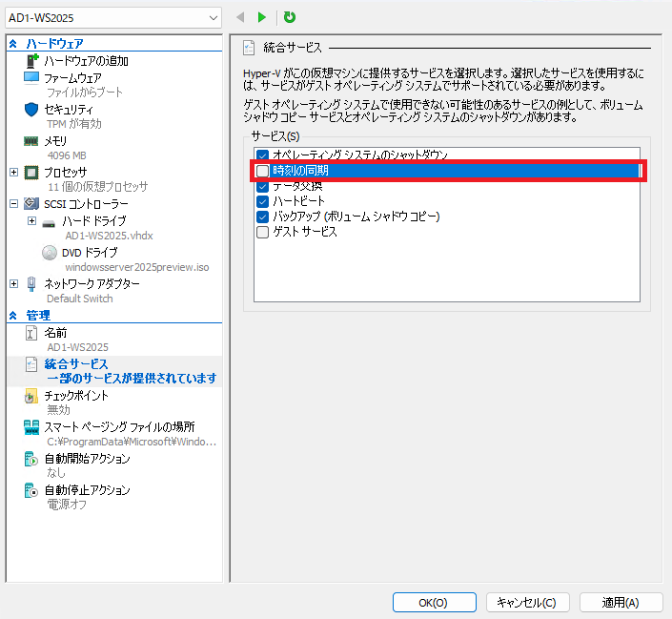
Task: Select the windowsserver2025preview.iso entry
Action: pos(137,267)
